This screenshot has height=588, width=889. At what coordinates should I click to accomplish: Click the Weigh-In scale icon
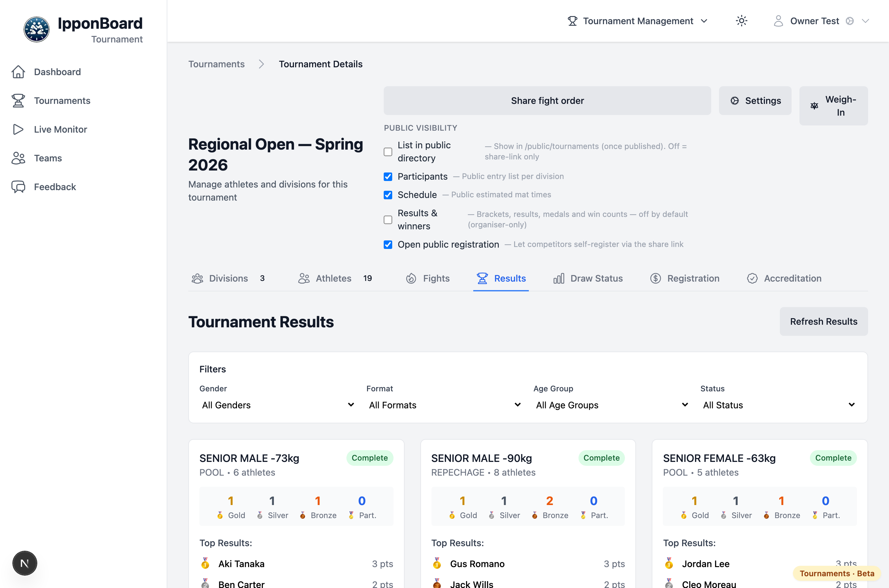click(814, 106)
